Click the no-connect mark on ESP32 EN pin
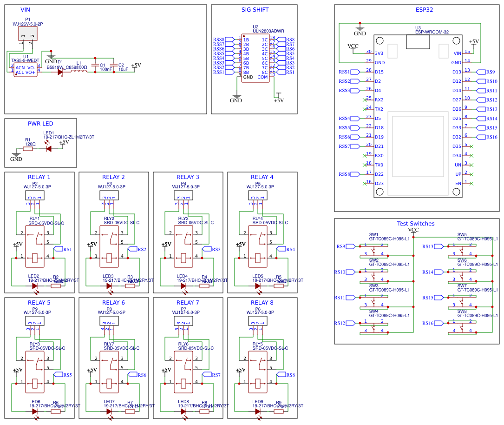The width and height of the screenshot is (504, 425). (x=471, y=184)
